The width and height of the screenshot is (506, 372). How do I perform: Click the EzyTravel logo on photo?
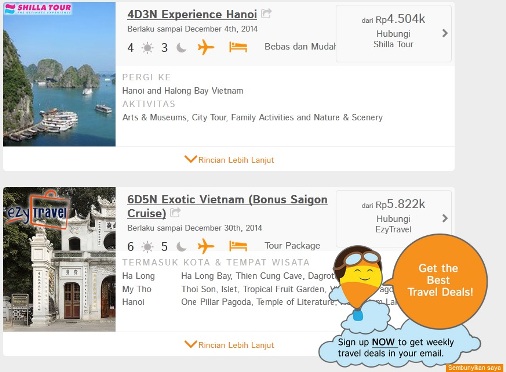[37, 211]
